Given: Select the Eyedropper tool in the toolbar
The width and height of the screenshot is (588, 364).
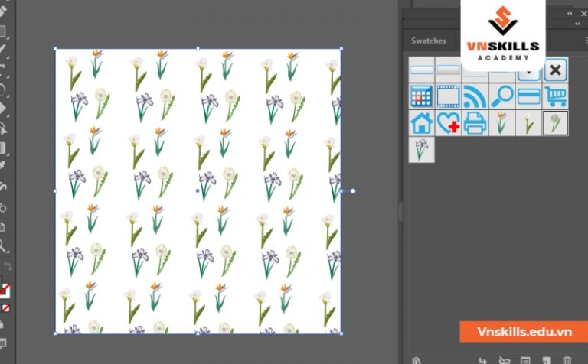Looking at the screenshot, I should point(3,165).
